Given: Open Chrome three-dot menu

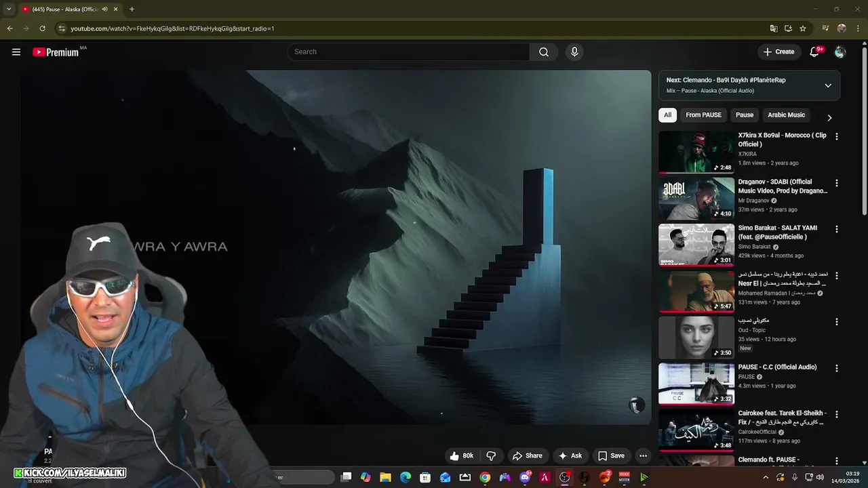Looking at the screenshot, I should [858, 28].
